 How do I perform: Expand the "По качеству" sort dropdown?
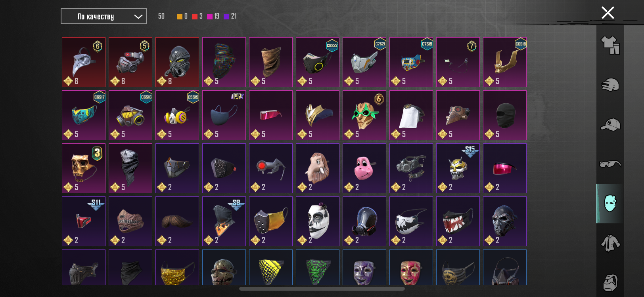103,16
